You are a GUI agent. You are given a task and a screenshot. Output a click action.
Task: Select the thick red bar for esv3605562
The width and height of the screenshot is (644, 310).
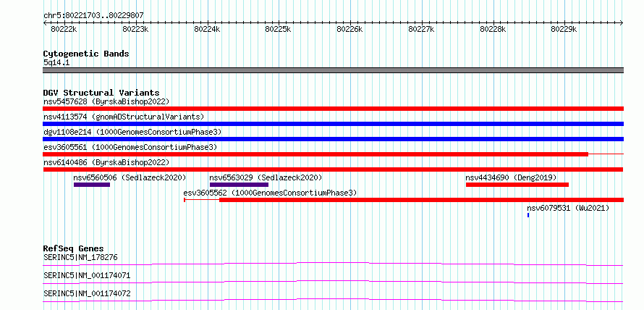point(421,200)
